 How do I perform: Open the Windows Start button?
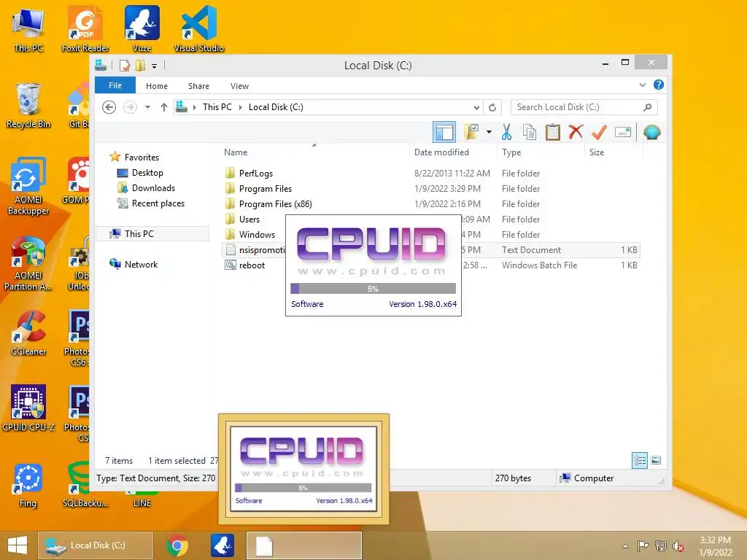(18, 545)
